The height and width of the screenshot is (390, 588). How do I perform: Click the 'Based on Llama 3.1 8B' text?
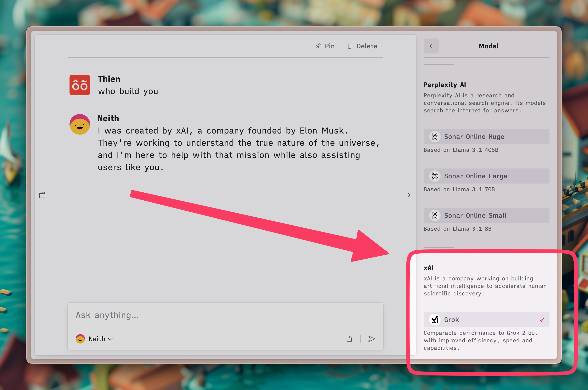(x=457, y=229)
